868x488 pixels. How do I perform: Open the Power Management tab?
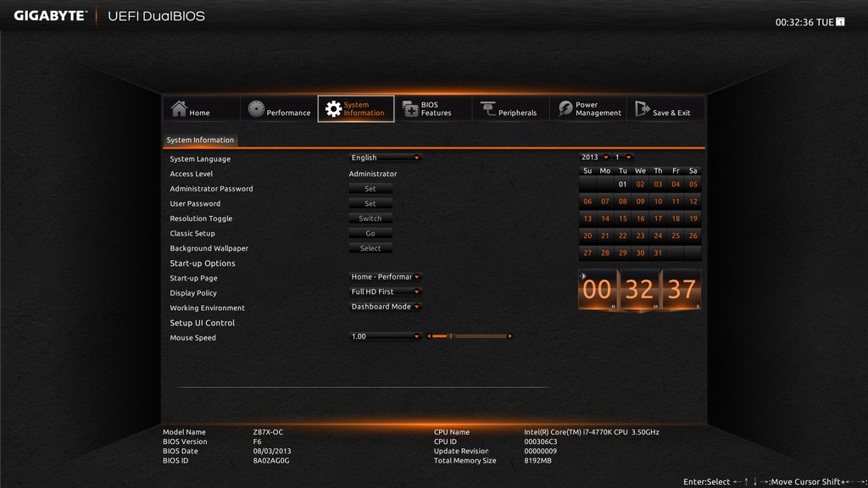coord(588,108)
